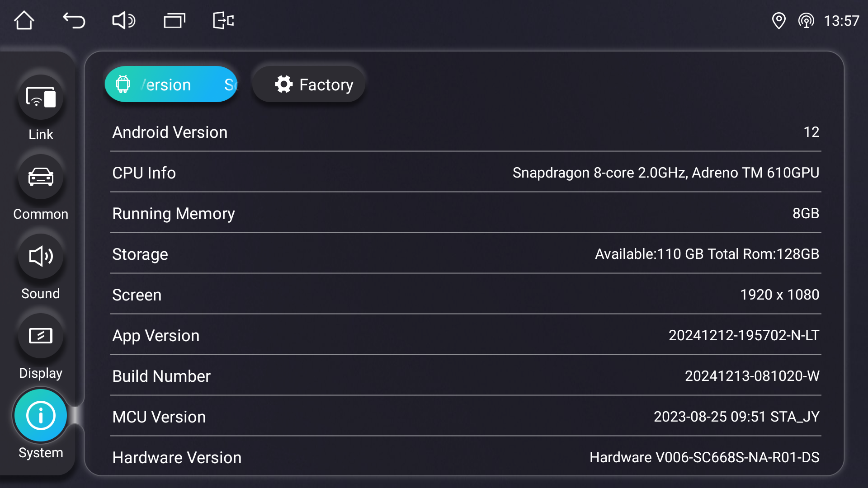Open the recent apps windows icon
This screenshot has width=868, height=488.
click(174, 20)
